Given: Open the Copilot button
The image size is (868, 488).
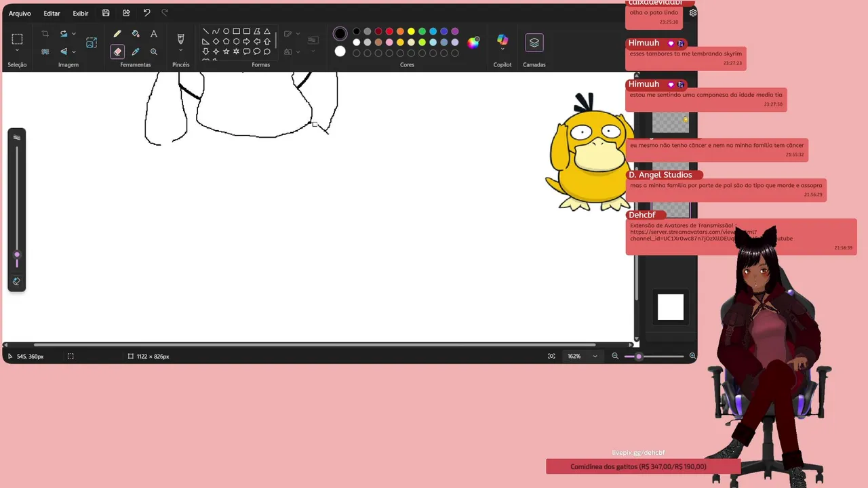Looking at the screenshot, I should [x=502, y=40].
